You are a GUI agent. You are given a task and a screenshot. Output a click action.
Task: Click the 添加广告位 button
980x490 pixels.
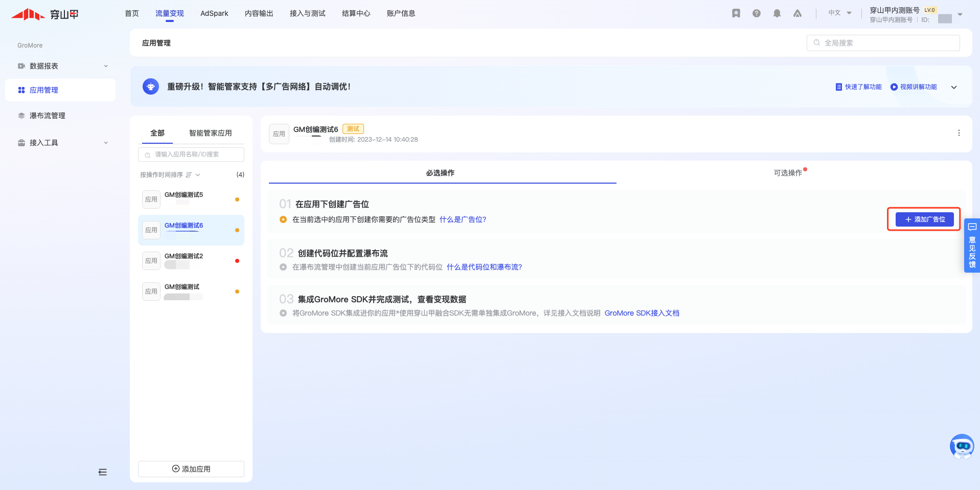pyautogui.click(x=925, y=219)
